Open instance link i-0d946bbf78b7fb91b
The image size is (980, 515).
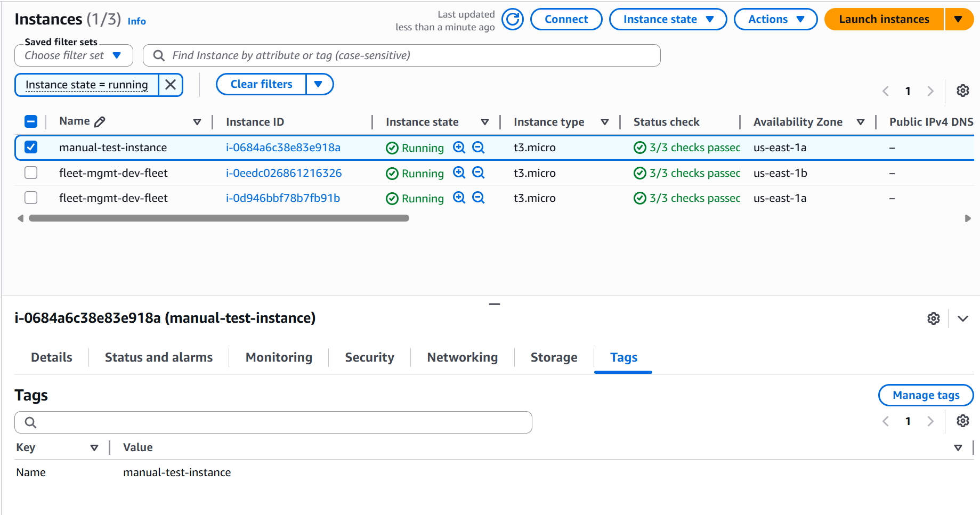(283, 198)
